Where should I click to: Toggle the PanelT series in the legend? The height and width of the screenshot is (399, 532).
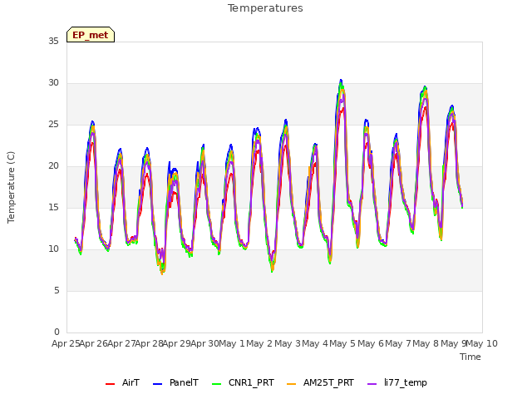click(175, 383)
